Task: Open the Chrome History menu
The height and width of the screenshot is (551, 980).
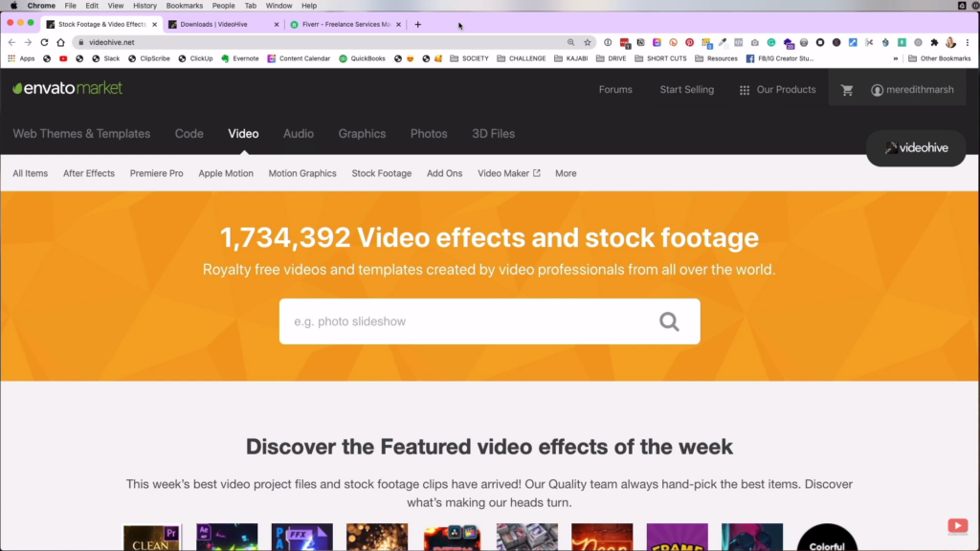Action: 145,6
